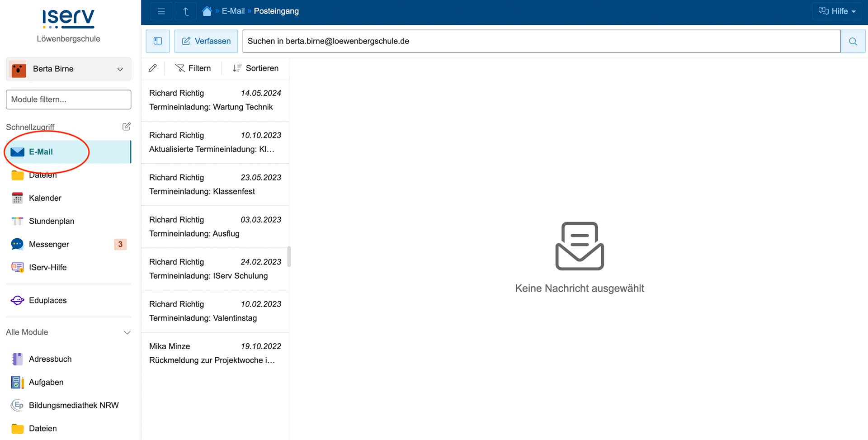
Task: Click the Berta Birne avatar image
Action: 19,69
